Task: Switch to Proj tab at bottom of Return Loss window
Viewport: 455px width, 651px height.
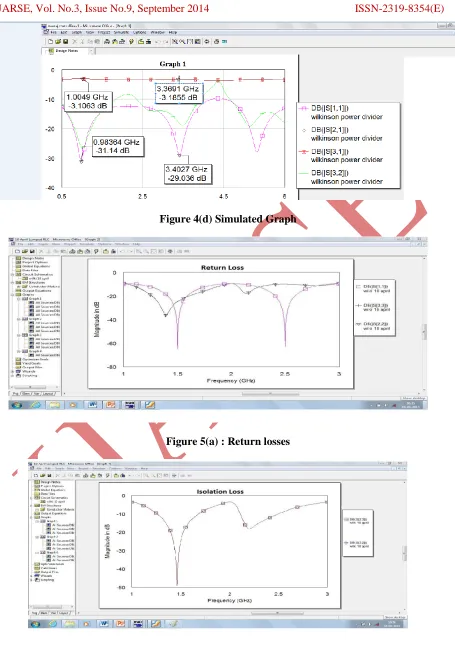Action: click(x=16, y=394)
